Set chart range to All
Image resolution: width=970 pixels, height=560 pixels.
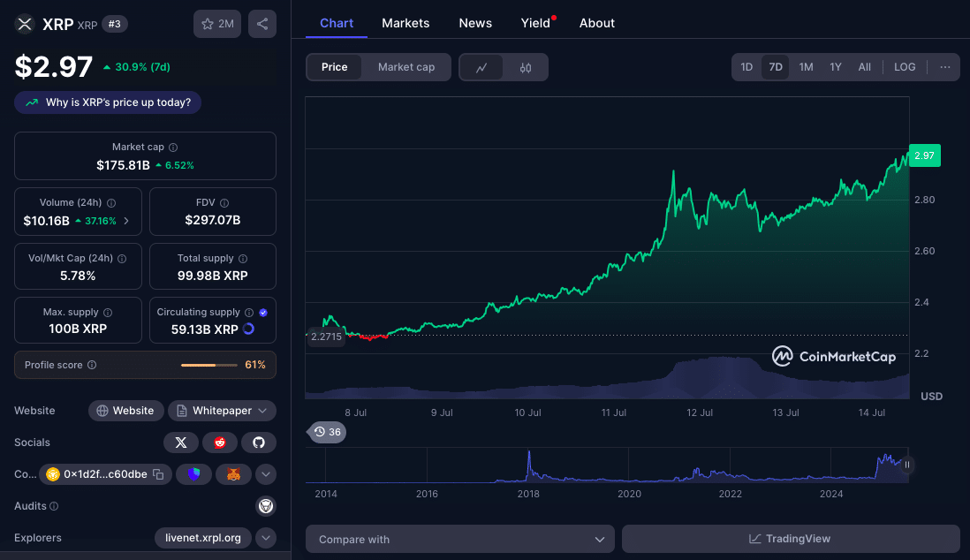[x=864, y=67]
